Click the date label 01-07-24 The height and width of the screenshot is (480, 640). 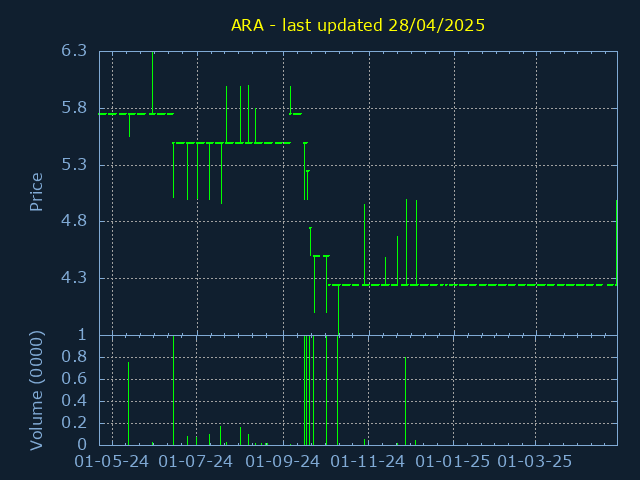pos(196,462)
